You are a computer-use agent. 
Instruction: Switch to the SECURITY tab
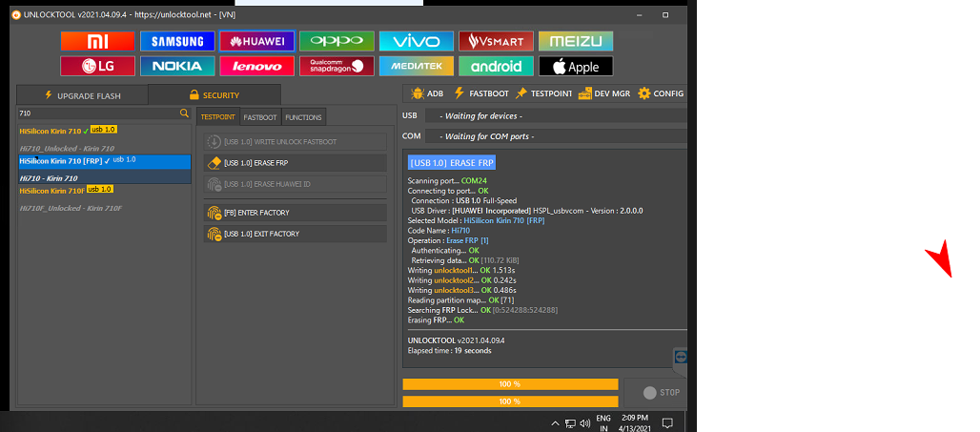click(214, 95)
